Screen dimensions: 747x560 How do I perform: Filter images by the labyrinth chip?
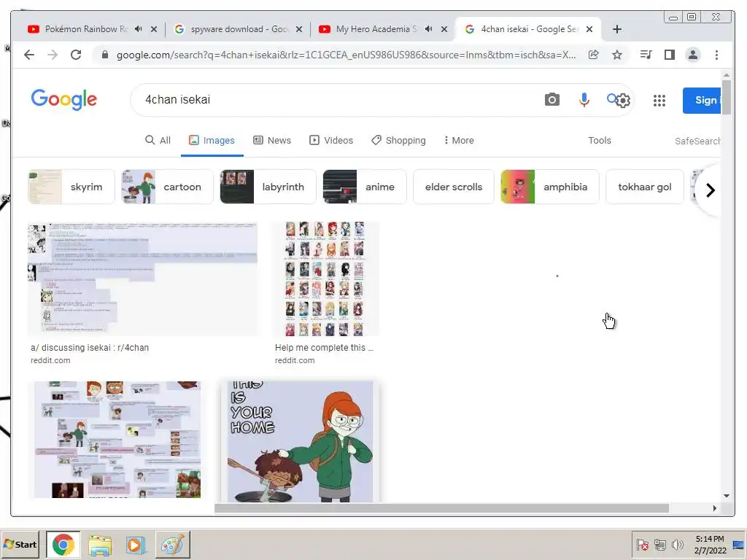point(268,187)
